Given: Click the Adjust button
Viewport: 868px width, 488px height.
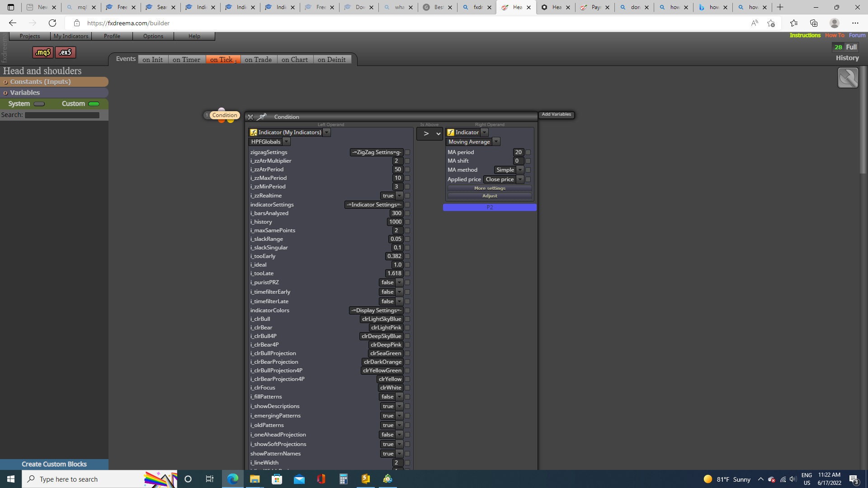Looking at the screenshot, I should point(490,196).
